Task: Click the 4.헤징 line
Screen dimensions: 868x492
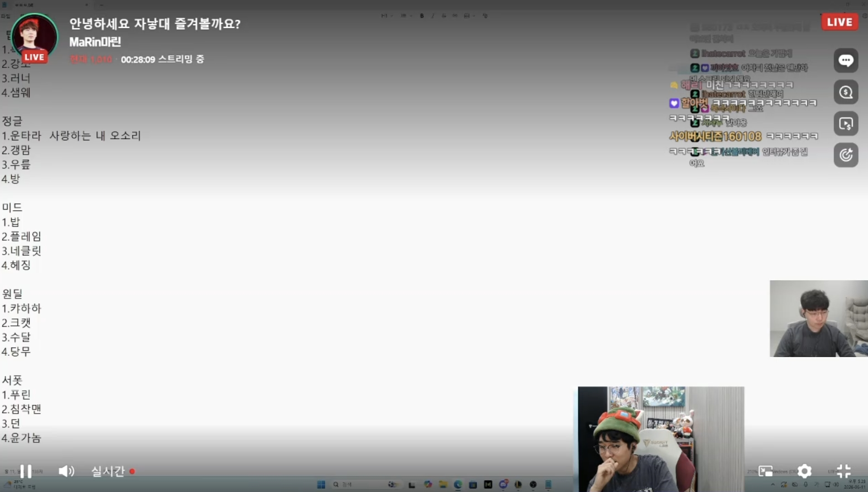Action: [16, 265]
